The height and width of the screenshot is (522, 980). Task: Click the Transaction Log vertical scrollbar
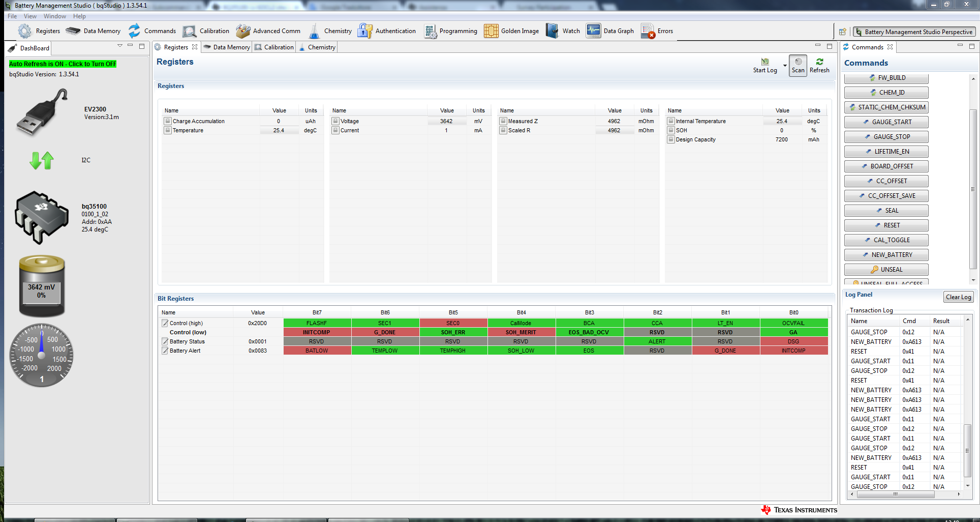coord(967,450)
